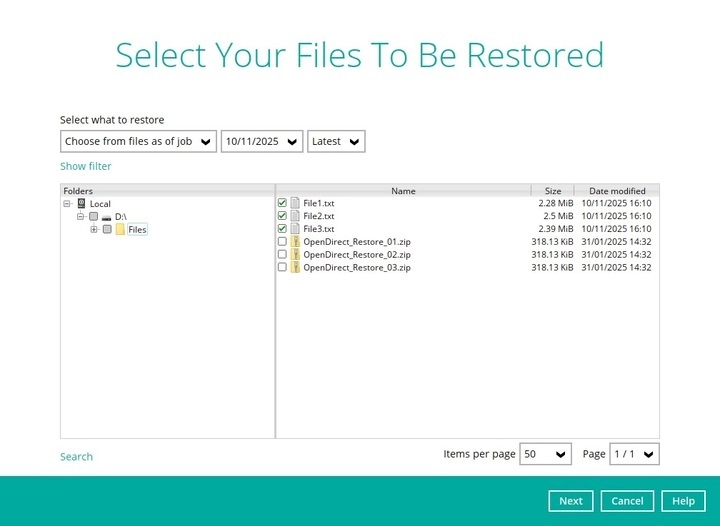Click the Cancel button
The height and width of the screenshot is (526, 720).
pyautogui.click(x=627, y=501)
